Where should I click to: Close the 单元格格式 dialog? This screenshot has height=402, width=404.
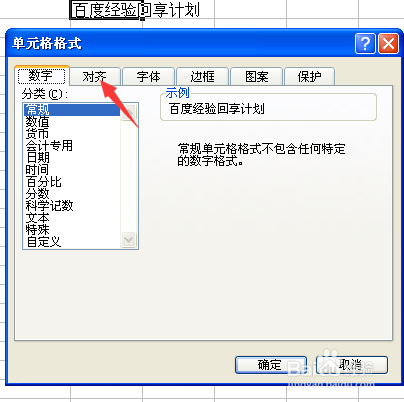coord(388,43)
